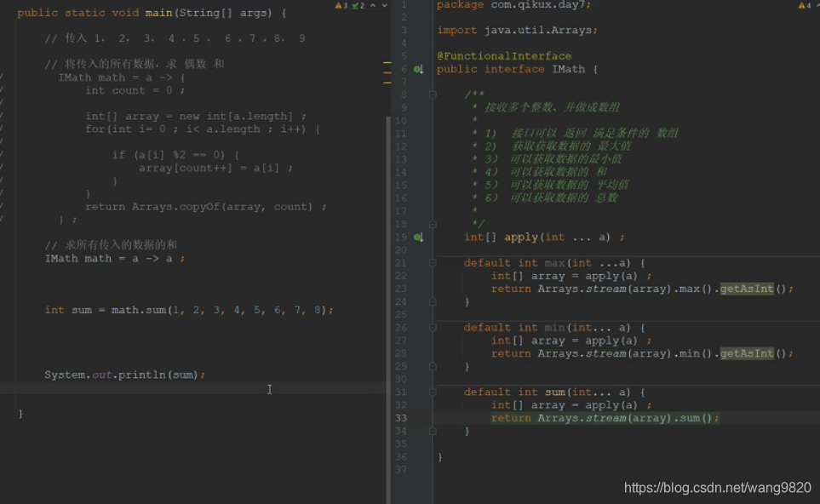
Task: Collapse the sum method at line 31
Action: pyautogui.click(x=433, y=392)
